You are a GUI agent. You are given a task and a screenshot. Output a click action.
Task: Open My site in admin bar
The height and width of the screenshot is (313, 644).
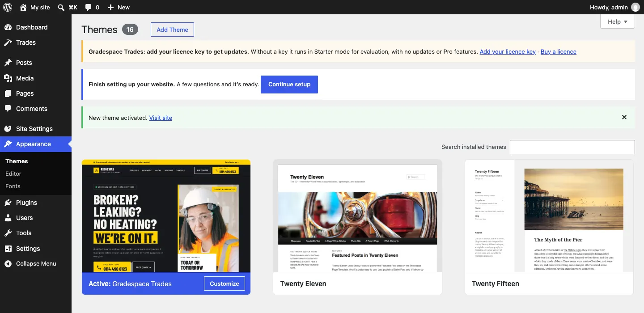(40, 7)
